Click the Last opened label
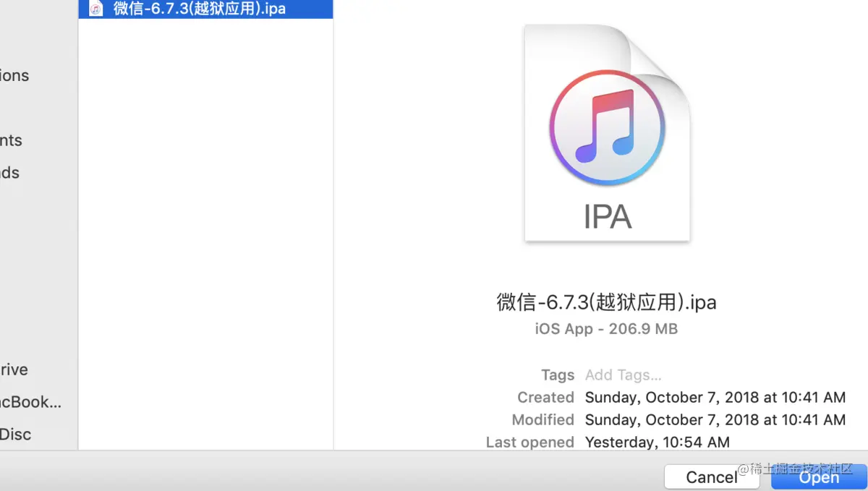This screenshot has width=868, height=491. click(x=529, y=442)
